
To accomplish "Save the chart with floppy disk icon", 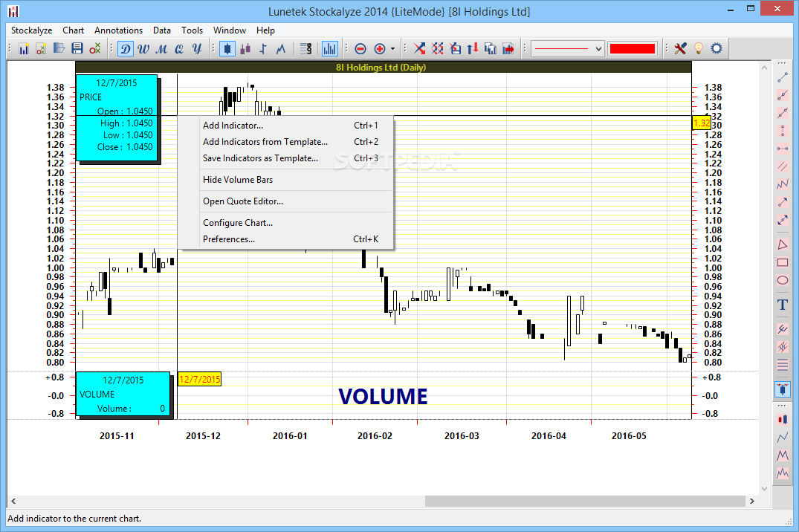I will pyautogui.click(x=77, y=49).
